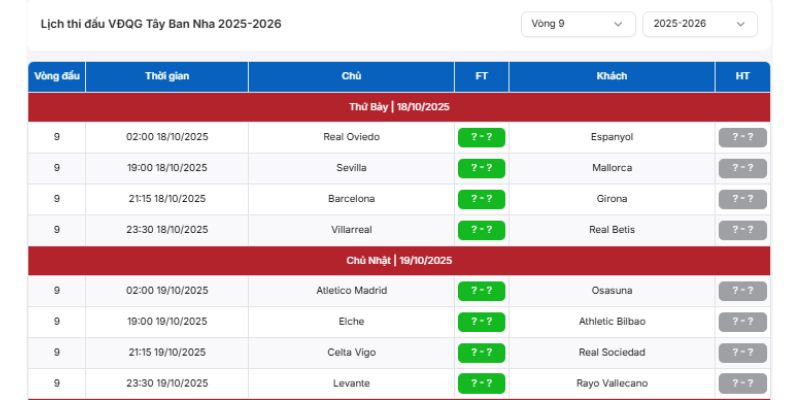Image resolution: width=800 pixels, height=400 pixels.
Task: Click the Thời gian column header
Action: (x=167, y=76)
